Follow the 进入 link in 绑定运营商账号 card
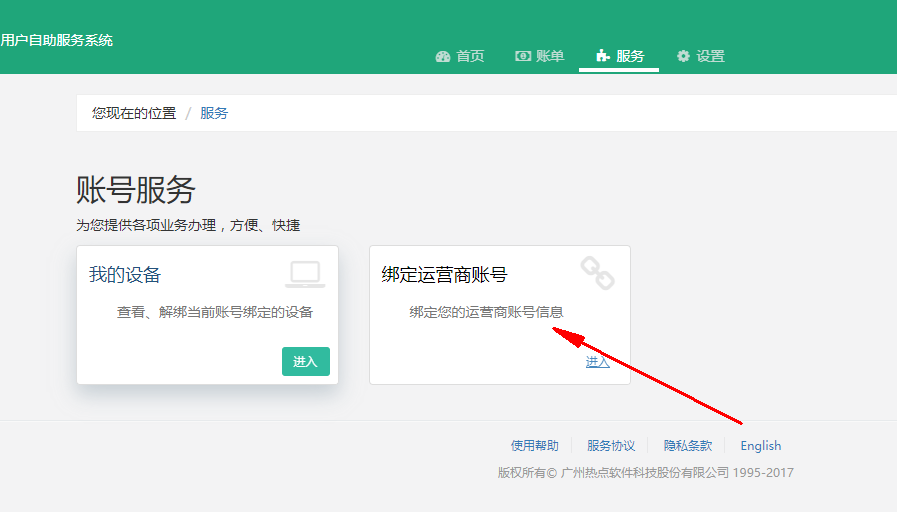The width and height of the screenshot is (897, 512). coord(597,362)
